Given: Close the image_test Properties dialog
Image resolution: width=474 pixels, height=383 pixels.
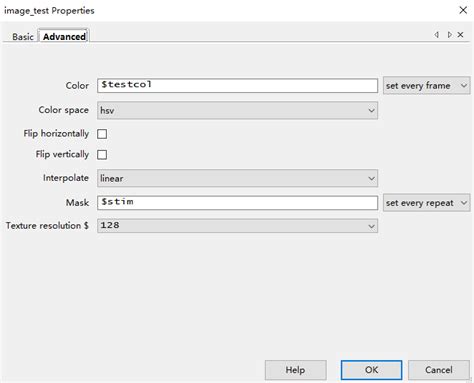Looking at the screenshot, I should 463,10.
